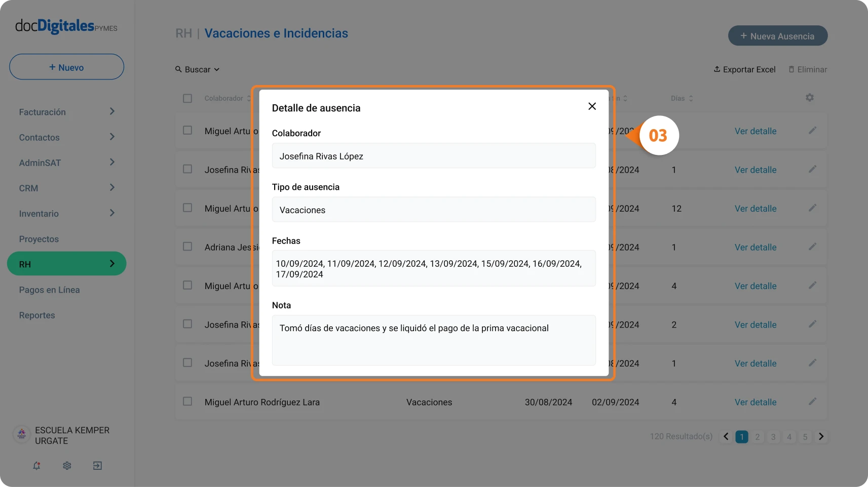Check the Adriana row checkbox
The width and height of the screenshot is (868, 487).
tap(187, 247)
